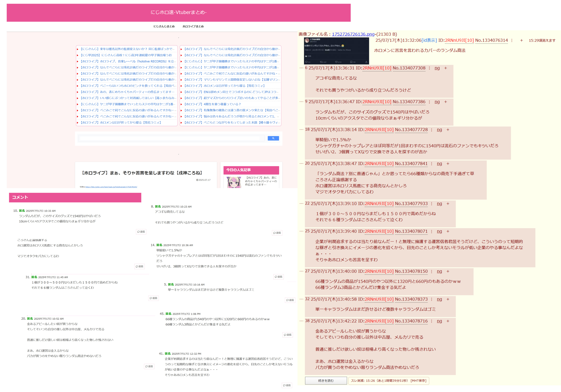Click the id表示 link on the first post

coord(429,40)
